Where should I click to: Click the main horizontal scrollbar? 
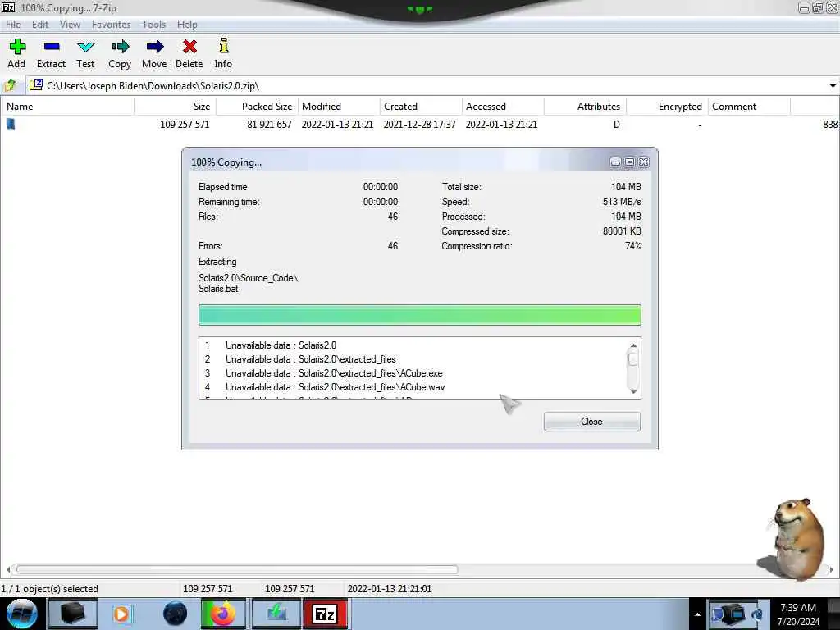tap(237, 569)
